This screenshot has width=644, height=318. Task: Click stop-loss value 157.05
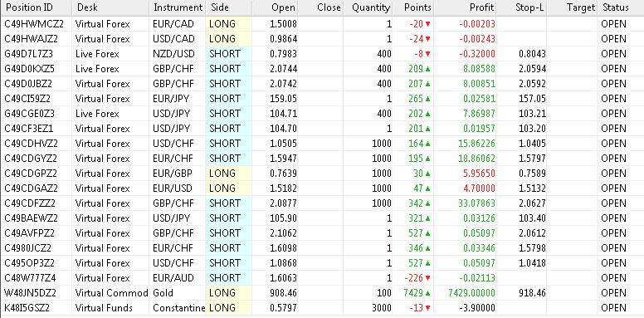(533, 99)
